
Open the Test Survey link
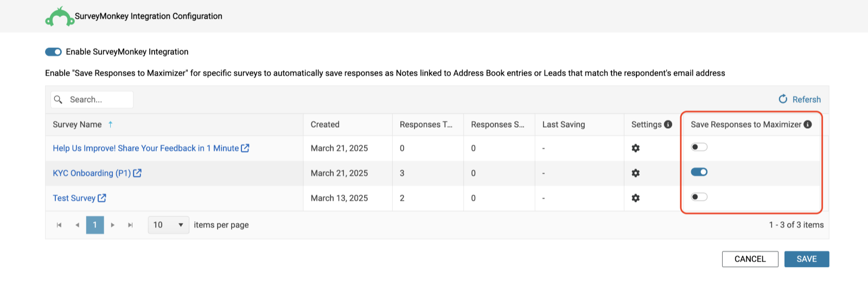tap(74, 198)
